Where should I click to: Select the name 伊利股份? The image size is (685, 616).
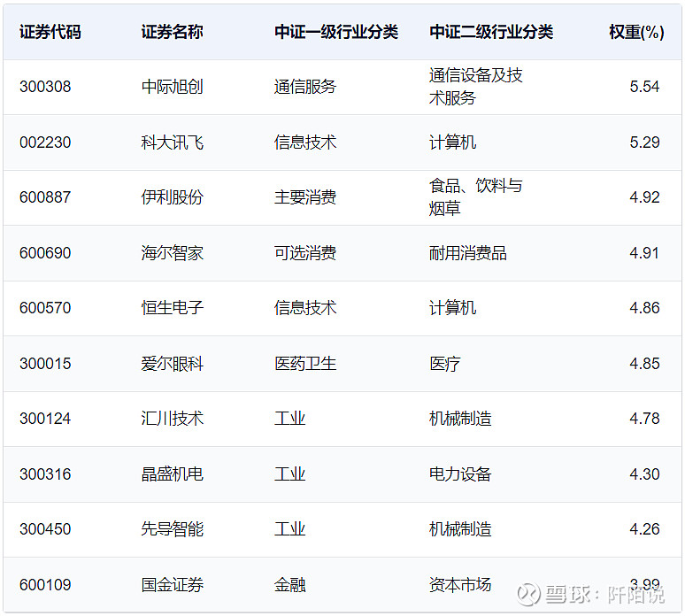pyautogui.click(x=172, y=197)
